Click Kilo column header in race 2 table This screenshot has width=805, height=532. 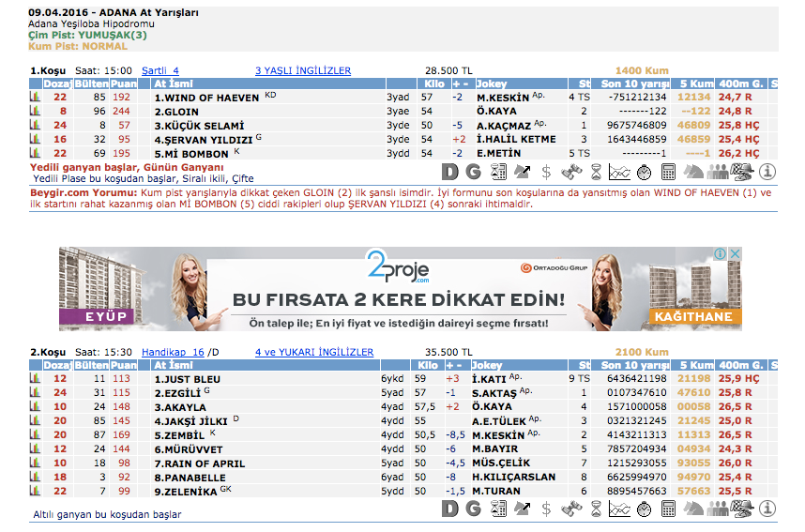(x=427, y=365)
